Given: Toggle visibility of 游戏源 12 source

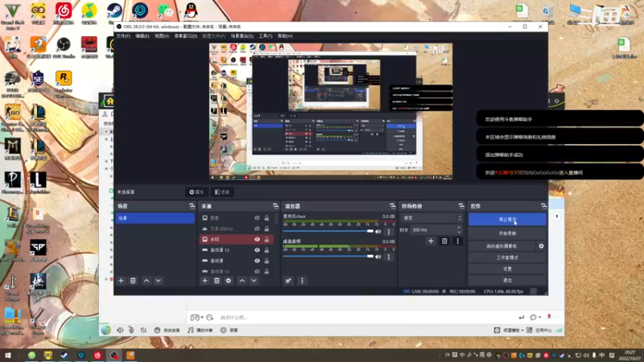Looking at the screenshot, I should (x=257, y=250).
